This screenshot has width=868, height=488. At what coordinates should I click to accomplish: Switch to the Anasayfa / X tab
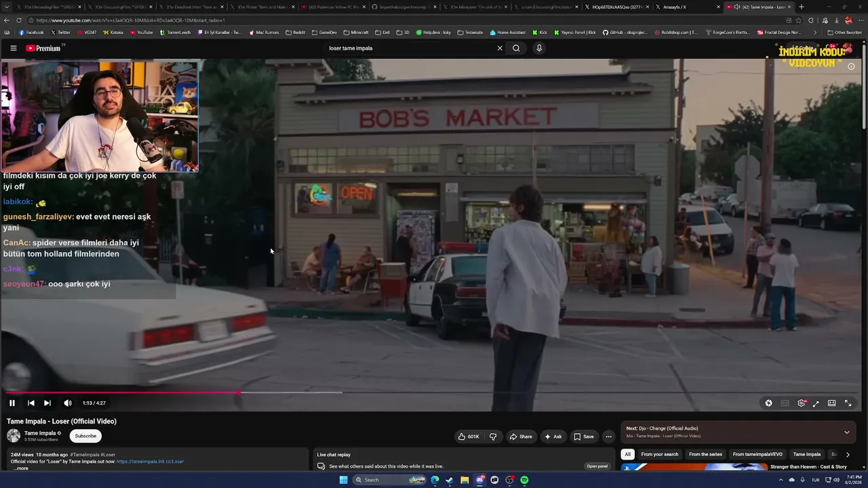[x=685, y=7]
